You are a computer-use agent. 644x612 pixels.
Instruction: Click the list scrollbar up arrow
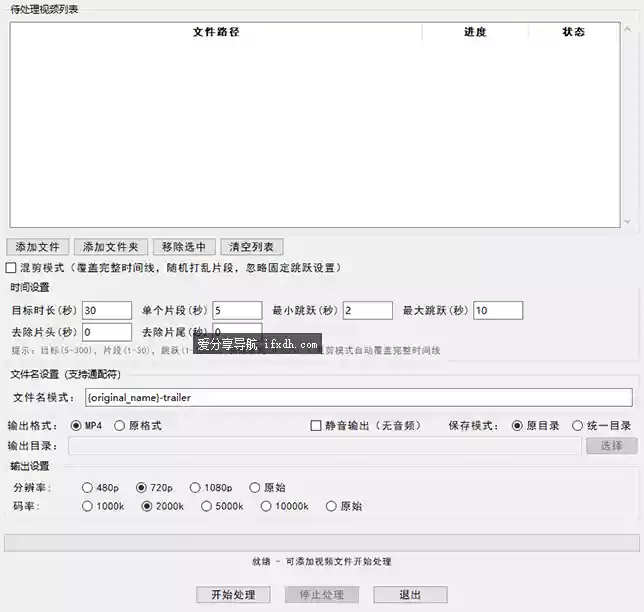[x=628, y=29]
